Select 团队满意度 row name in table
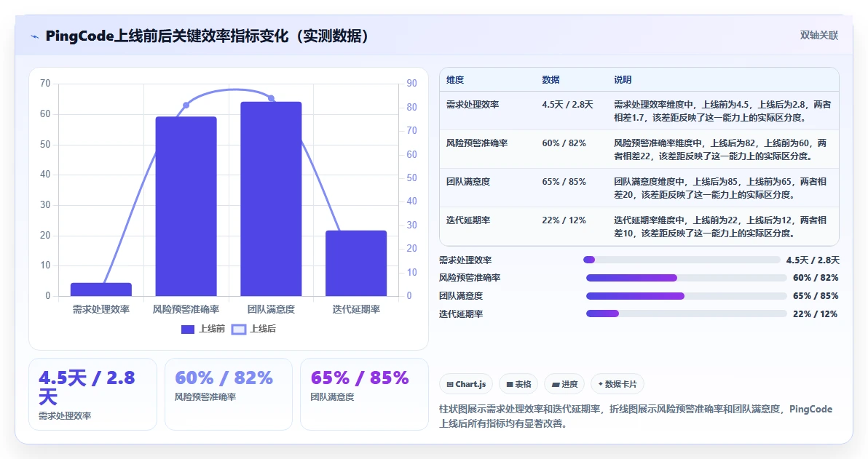 click(x=468, y=182)
